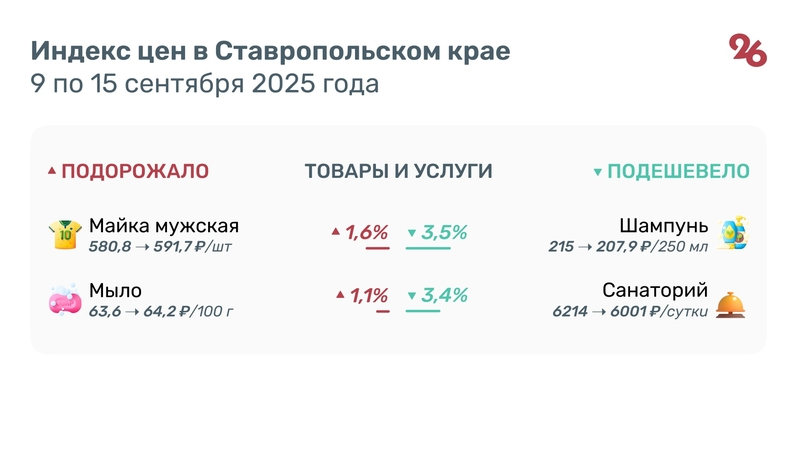Click the ТОВАРЫ И УСЛУГИ heading
The image size is (800, 452).
pyautogui.click(x=398, y=171)
